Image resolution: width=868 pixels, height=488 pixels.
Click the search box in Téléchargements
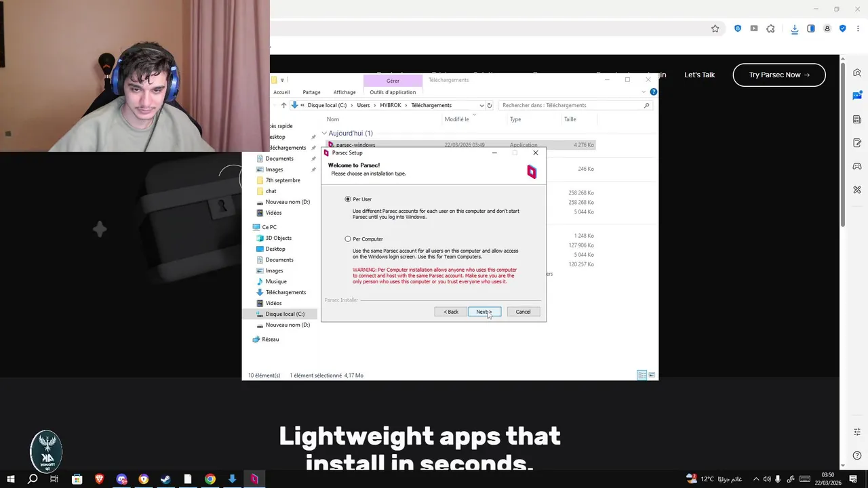click(x=575, y=105)
